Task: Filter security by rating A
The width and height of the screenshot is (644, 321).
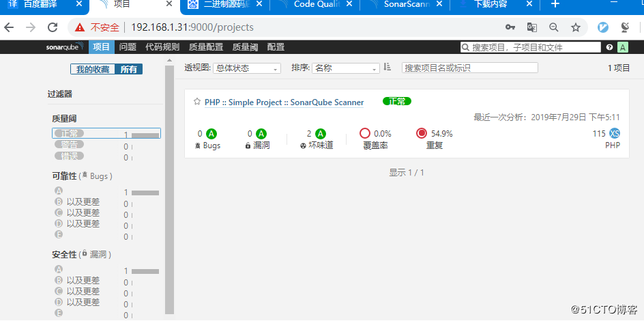Action: pos(106,270)
